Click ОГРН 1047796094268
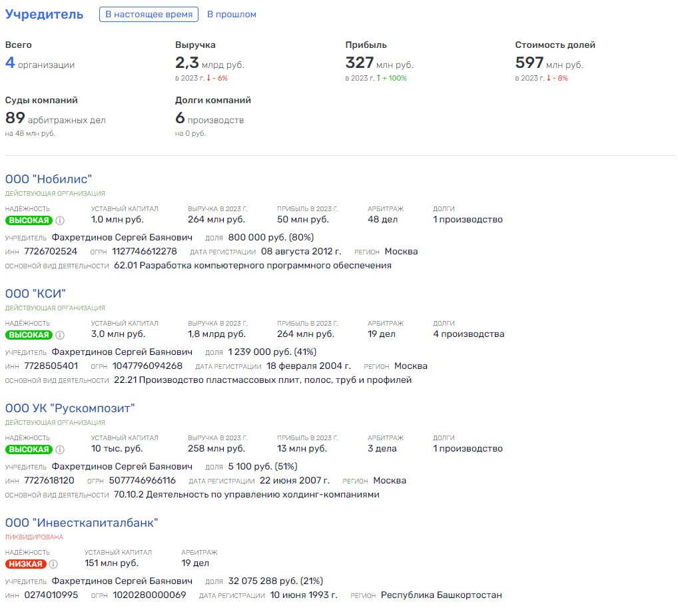Image resolution: width=678 pixels, height=616 pixels. coord(147,366)
